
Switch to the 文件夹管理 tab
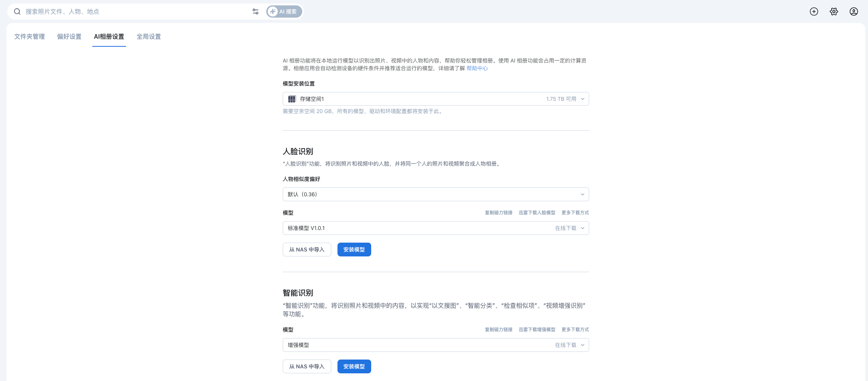coord(29,36)
